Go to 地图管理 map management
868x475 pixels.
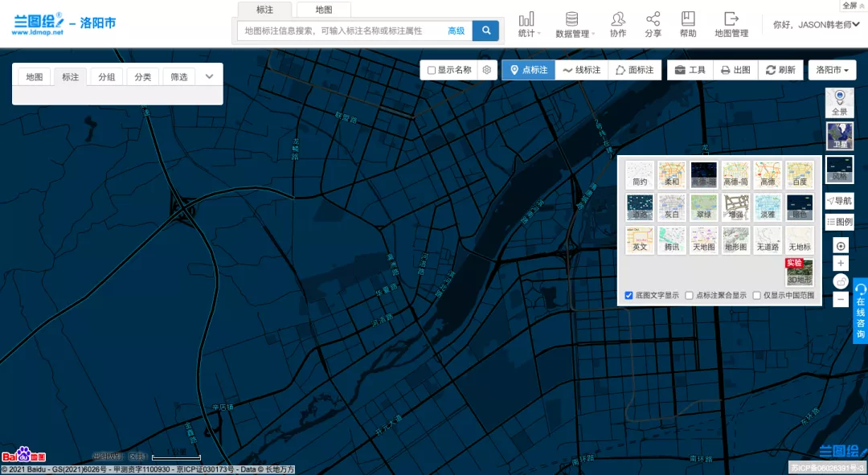coord(731,25)
